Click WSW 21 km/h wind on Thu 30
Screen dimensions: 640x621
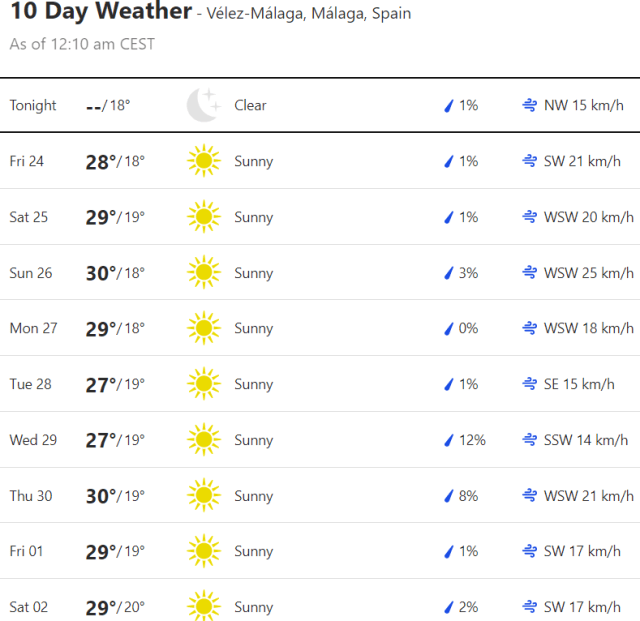click(x=588, y=496)
